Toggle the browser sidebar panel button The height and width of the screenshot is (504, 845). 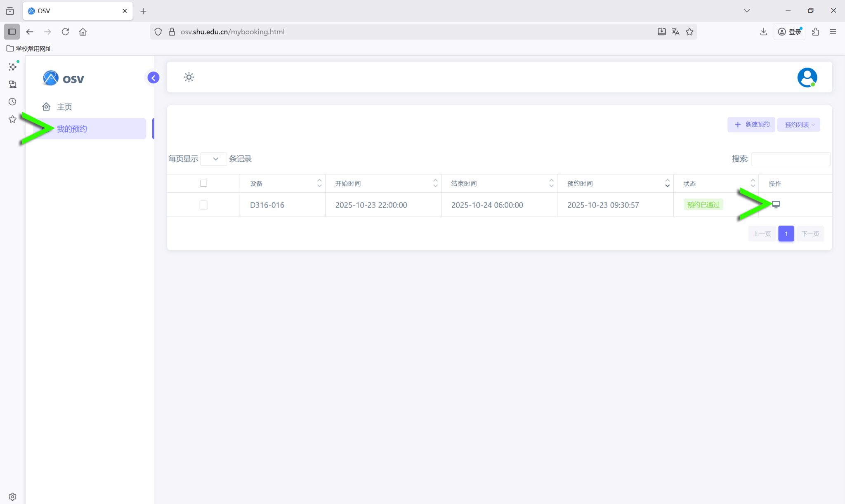(x=12, y=32)
